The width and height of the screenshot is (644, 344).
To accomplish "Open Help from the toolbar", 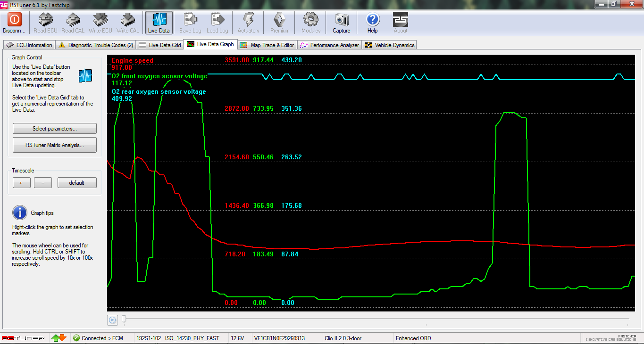I will click(x=372, y=20).
